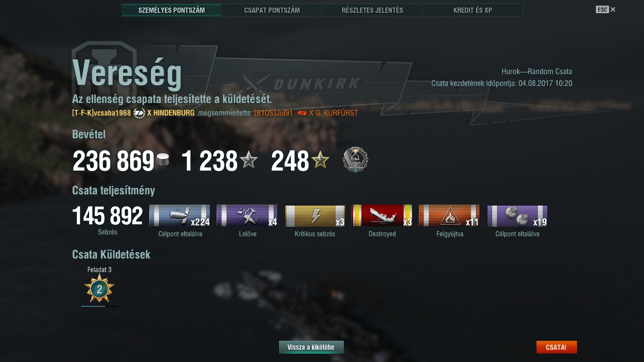Click the achievement medal beside free XP
This screenshot has height=362, width=644.
355,160
